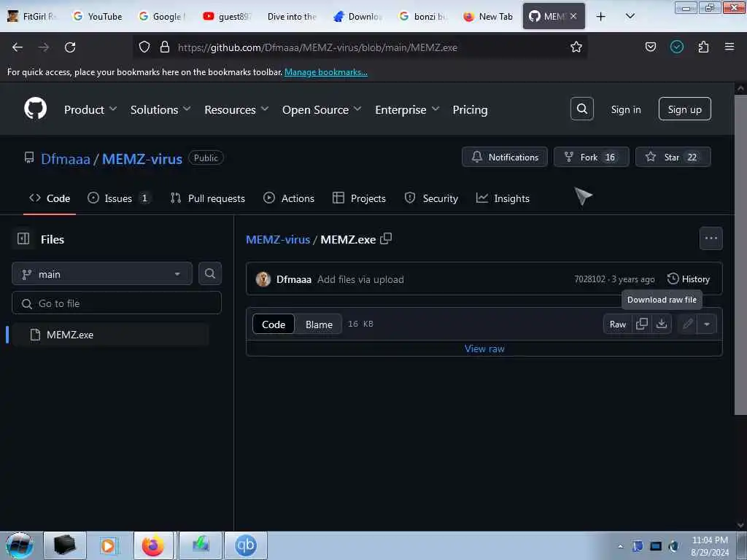Expand the Product menu
Image resolution: width=747 pixels, height=560 pixels.
click(x=90, y=109)
